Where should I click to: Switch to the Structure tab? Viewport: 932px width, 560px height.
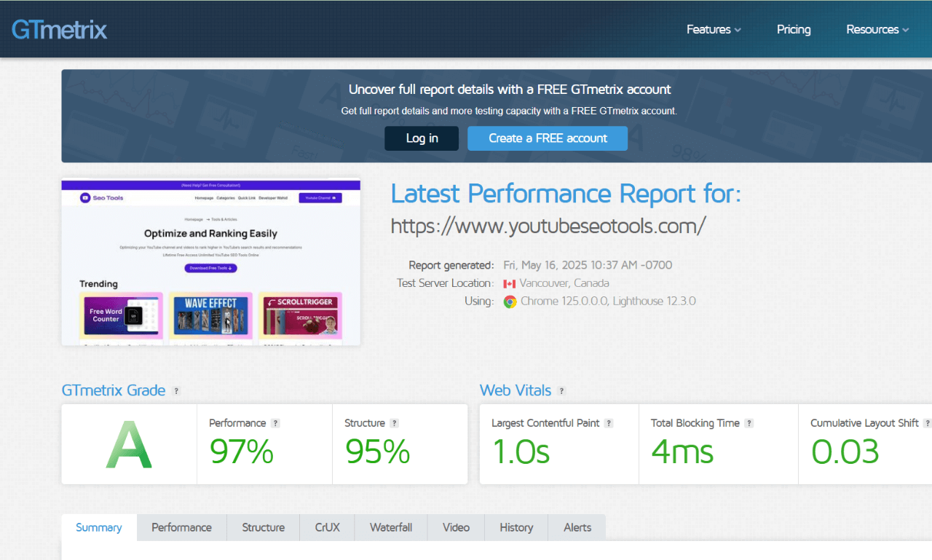pos(264,528)
